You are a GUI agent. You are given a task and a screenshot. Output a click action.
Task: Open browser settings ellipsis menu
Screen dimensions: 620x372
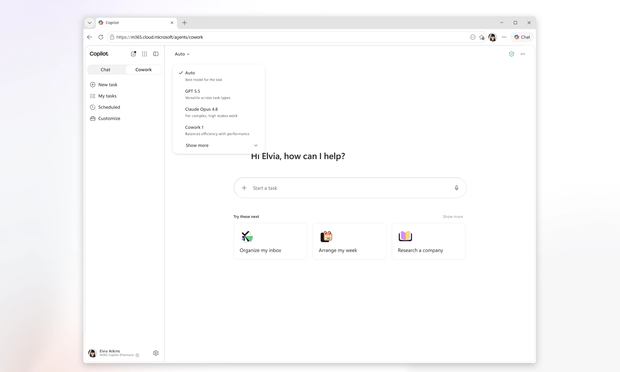point(504,37)
